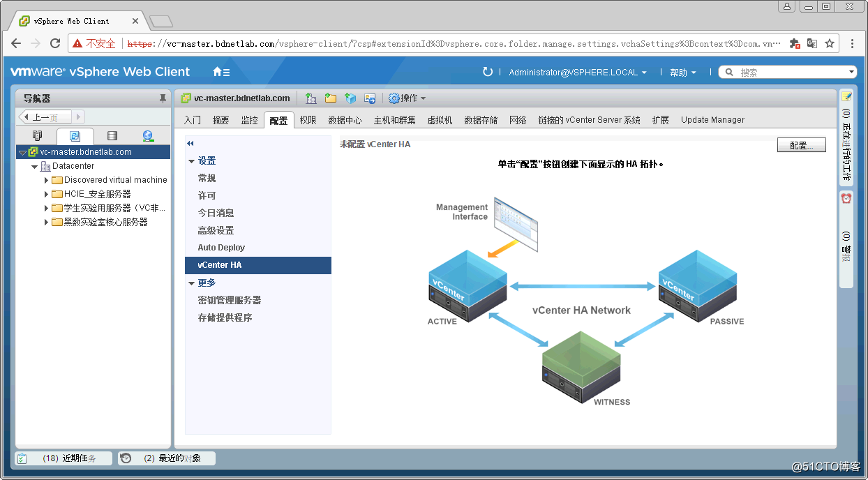
Task: Collapse the settings side panel arrows
Action: [x=190, y=144]
